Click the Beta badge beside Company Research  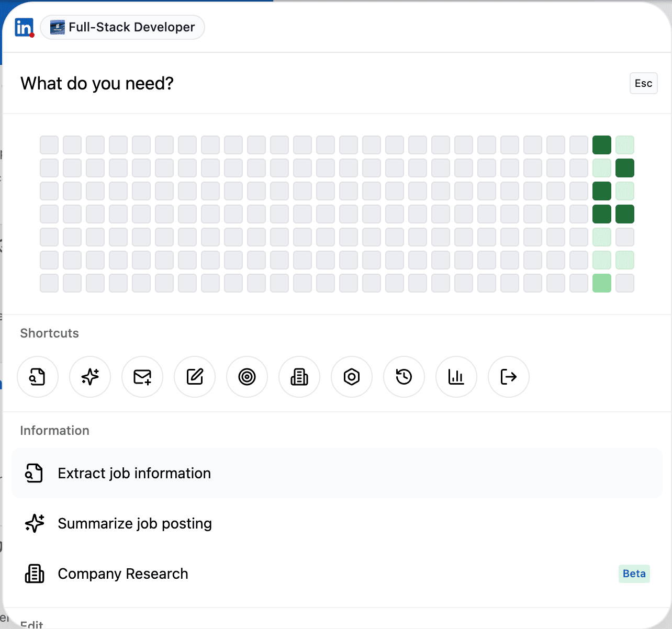click(x=634, y=574)
